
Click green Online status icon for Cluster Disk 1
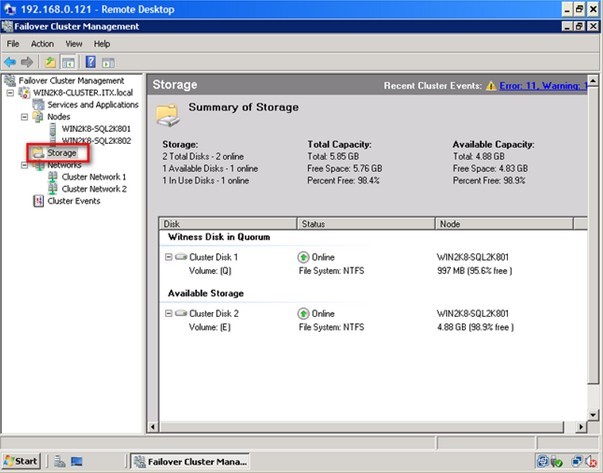point(303,257)
